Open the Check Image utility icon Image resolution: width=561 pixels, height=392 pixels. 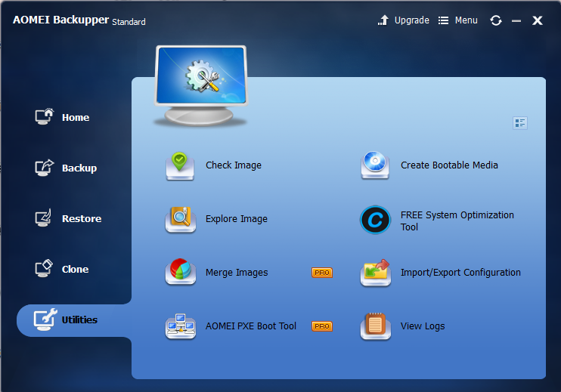(180, 166)
